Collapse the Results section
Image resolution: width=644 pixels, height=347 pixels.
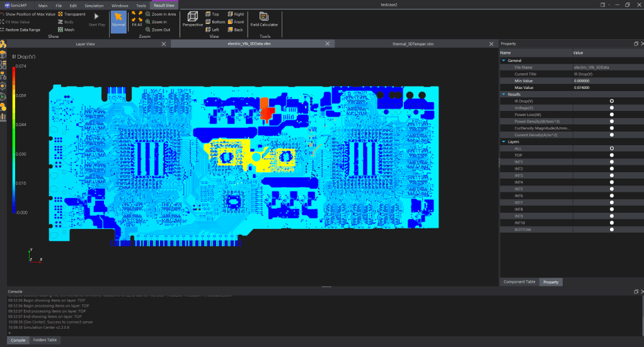coord(503,94)
